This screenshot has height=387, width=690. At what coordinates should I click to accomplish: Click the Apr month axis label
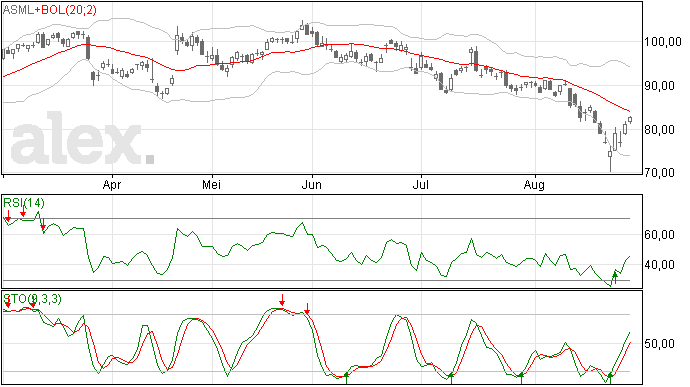coord(112,185)
